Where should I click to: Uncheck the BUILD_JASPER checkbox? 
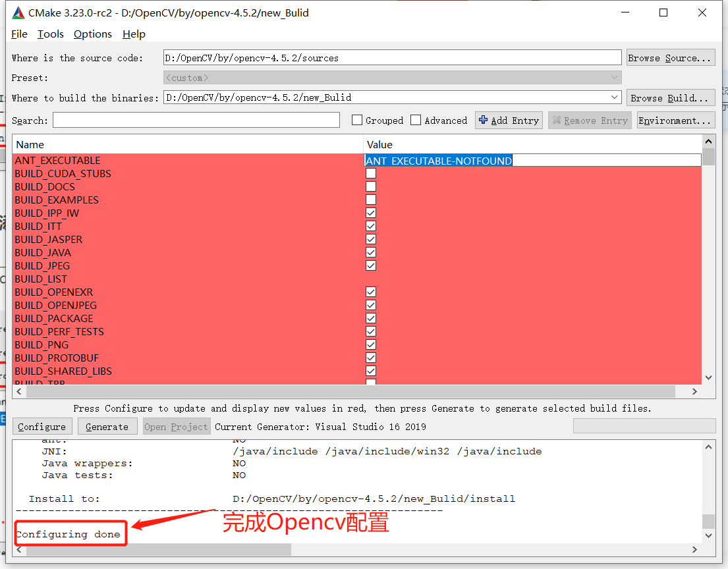pos(371,240)
